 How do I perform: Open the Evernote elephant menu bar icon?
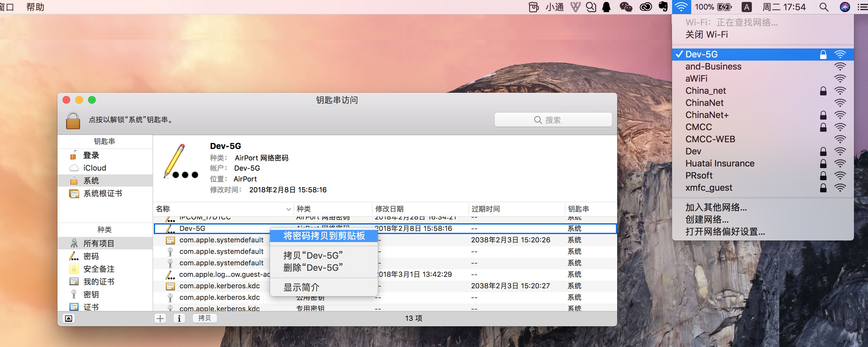663,7
